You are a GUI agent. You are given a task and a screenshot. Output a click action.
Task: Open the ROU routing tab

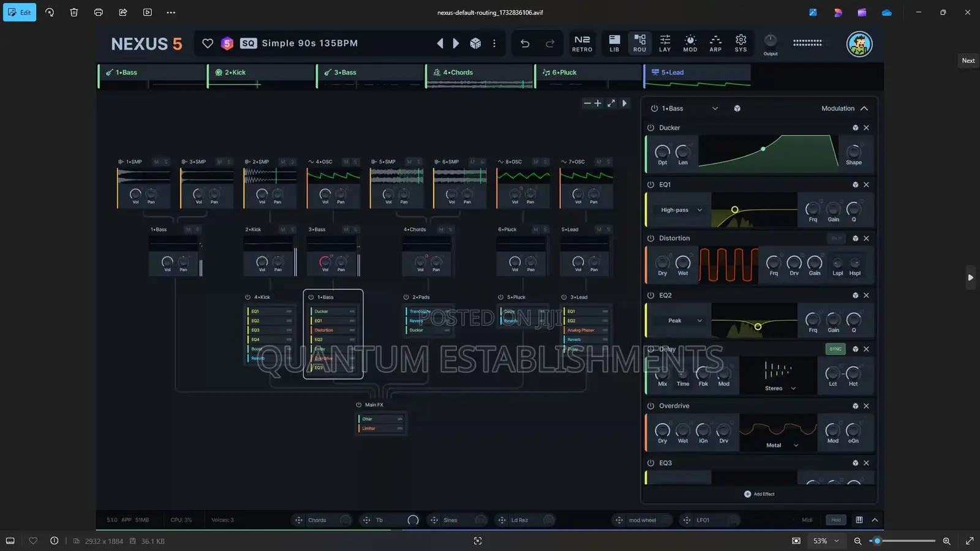pos(639,43)
